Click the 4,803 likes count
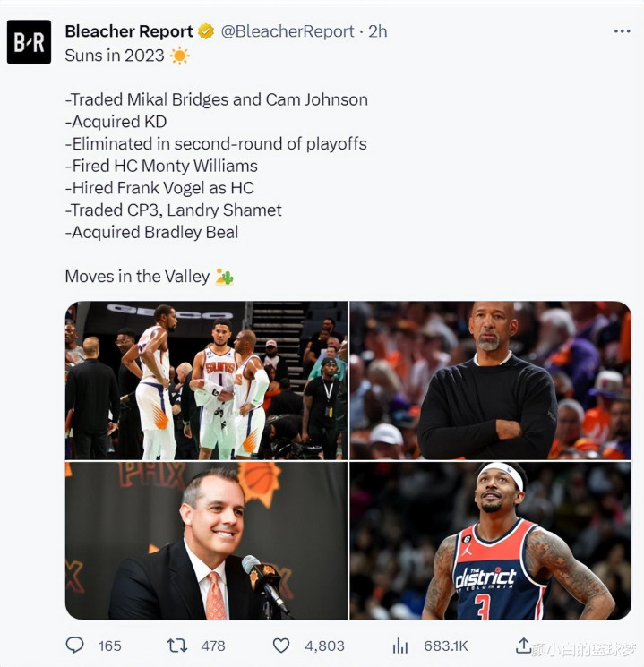644x667 pixels. pos(324,646)
